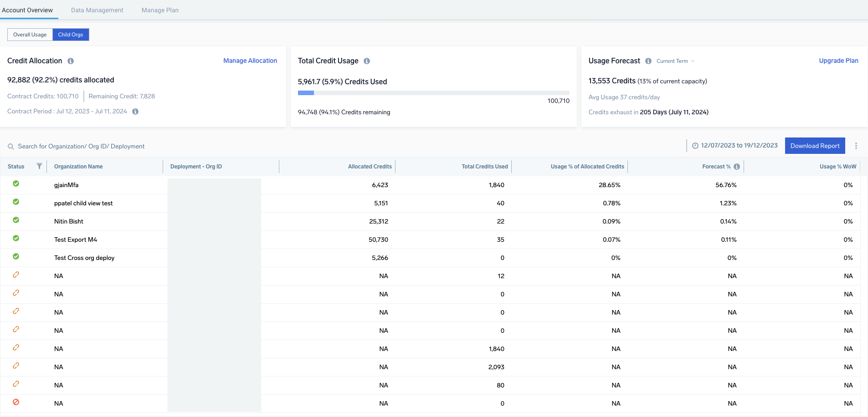
Task: Open the three-dot more options menu
Action: (x=856, y=146)
